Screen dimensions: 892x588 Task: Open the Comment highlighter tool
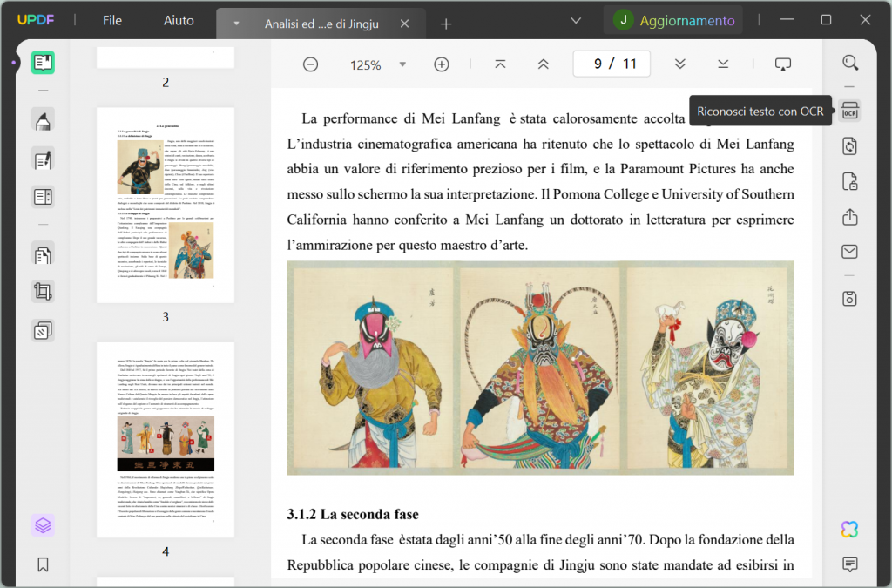point(43,120)
